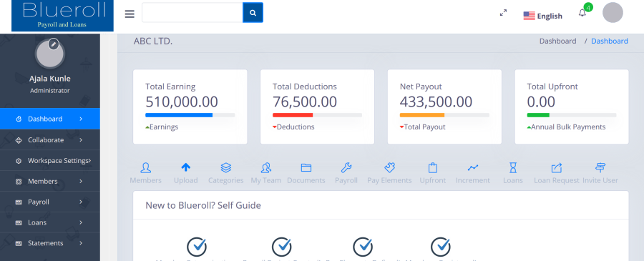Click the Ajala Kunle user name
The image size is (644, 261).
click(49, 79)
